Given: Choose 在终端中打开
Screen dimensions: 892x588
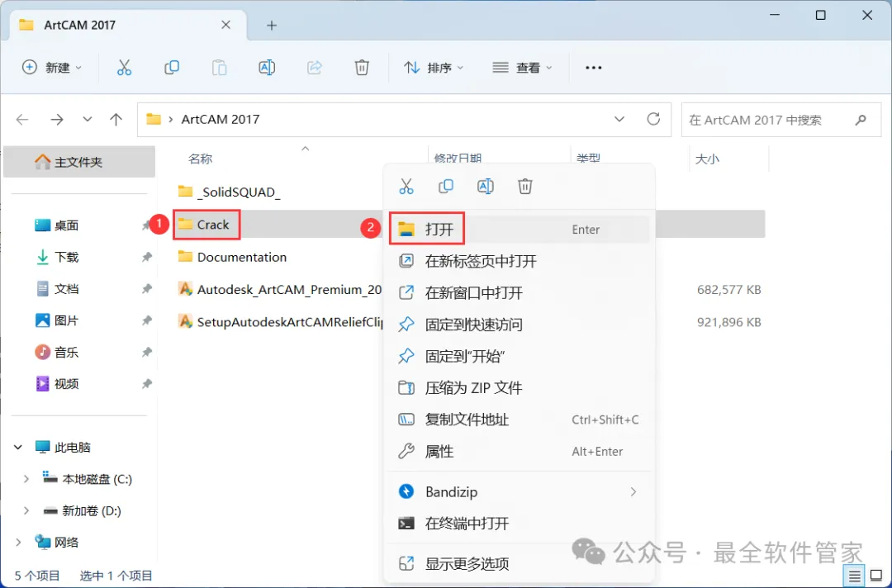Looking at the screenshot, I should [520, 524].
